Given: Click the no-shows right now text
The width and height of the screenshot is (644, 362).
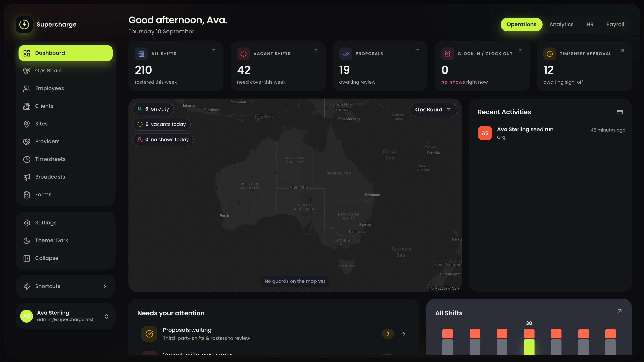Looking at the screenshot, I should coord(464,82).
